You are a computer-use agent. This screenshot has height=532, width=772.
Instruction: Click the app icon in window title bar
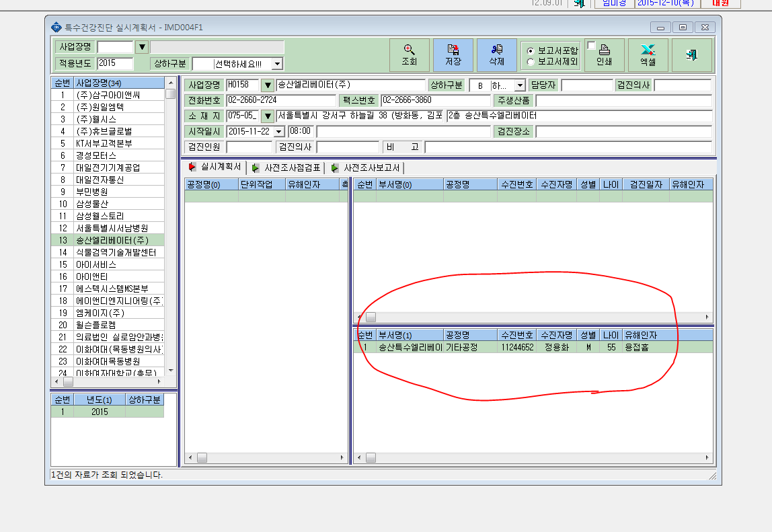pos(56,27)
